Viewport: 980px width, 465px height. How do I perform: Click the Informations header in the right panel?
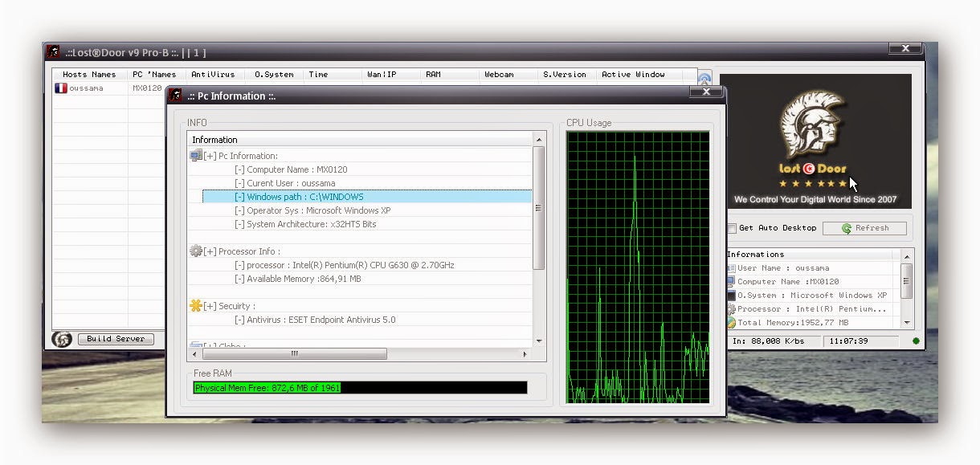(811, 255)
